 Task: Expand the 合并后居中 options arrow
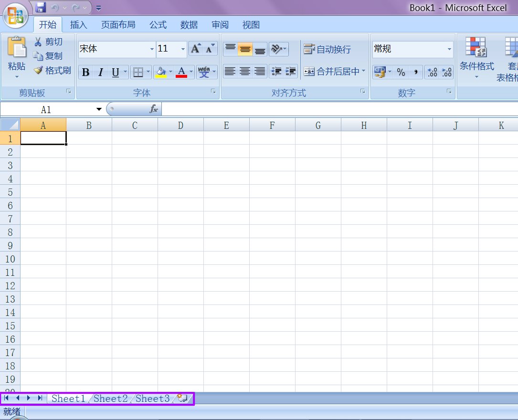click(364, 71)
